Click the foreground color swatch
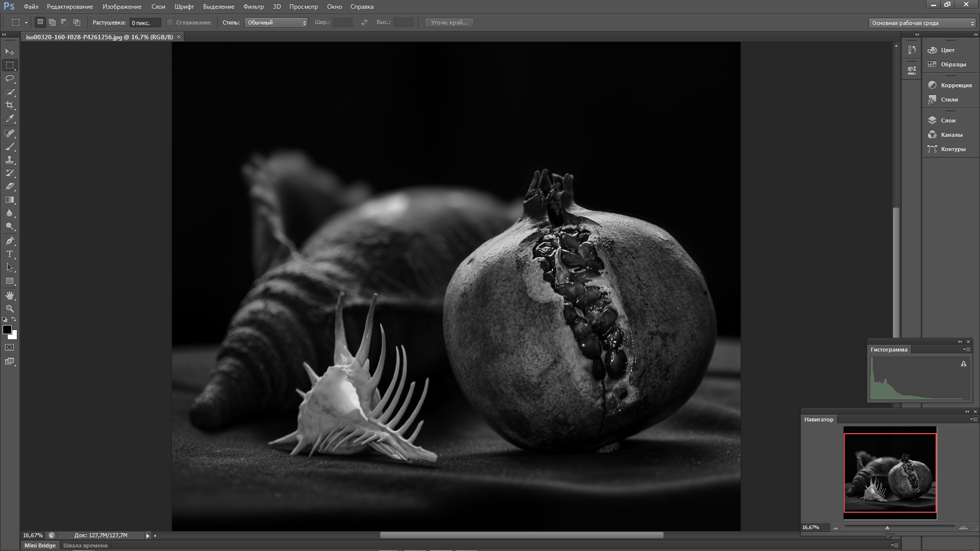The height and width of the screenshot is (551, 980). tap(7, 330)
